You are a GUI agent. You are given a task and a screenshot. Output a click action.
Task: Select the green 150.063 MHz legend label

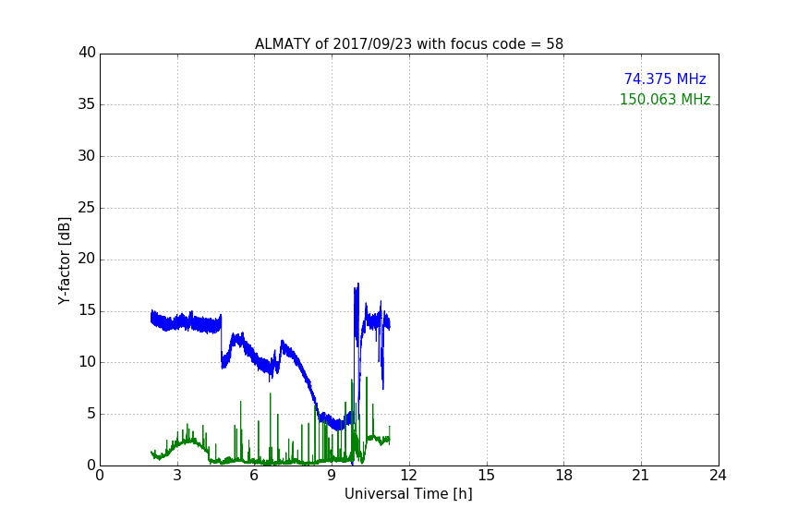click(x=665, y=99)
